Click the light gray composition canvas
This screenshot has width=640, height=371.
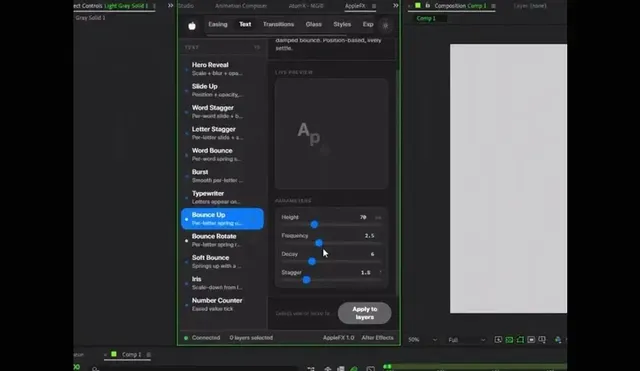tap(508, 179)
